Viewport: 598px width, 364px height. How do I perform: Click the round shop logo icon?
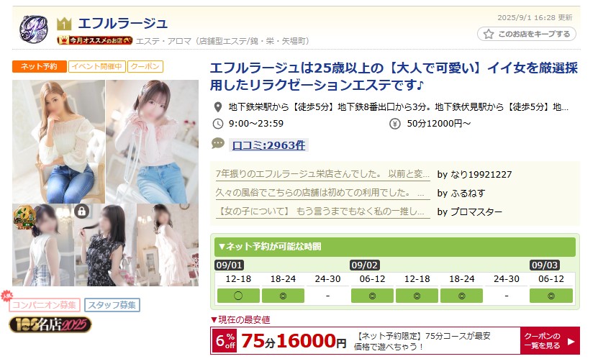(x=34, y=29)
